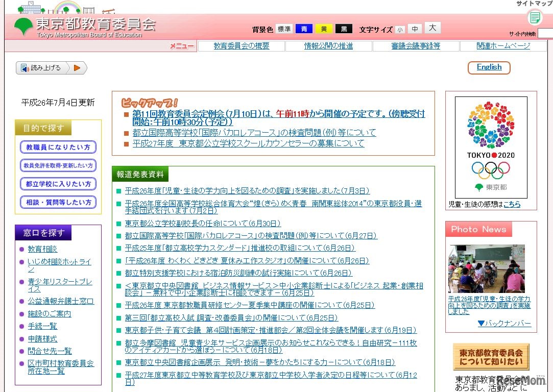Click the English button

(488, 67)
